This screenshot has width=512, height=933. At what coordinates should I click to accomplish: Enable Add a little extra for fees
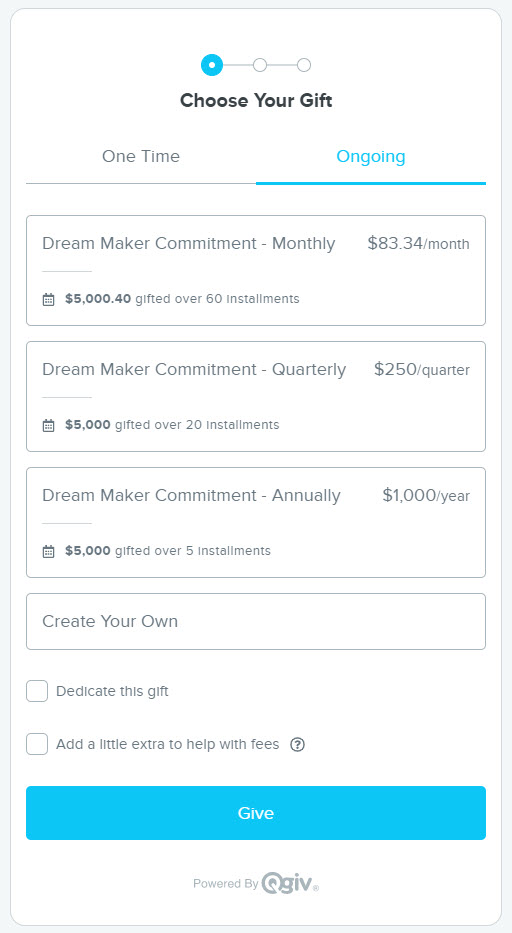[x=37, y=744]
